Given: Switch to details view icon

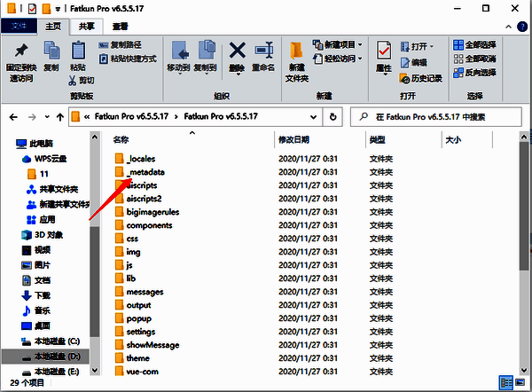Looking at the screenshot, I should click(x=506, y=383).
